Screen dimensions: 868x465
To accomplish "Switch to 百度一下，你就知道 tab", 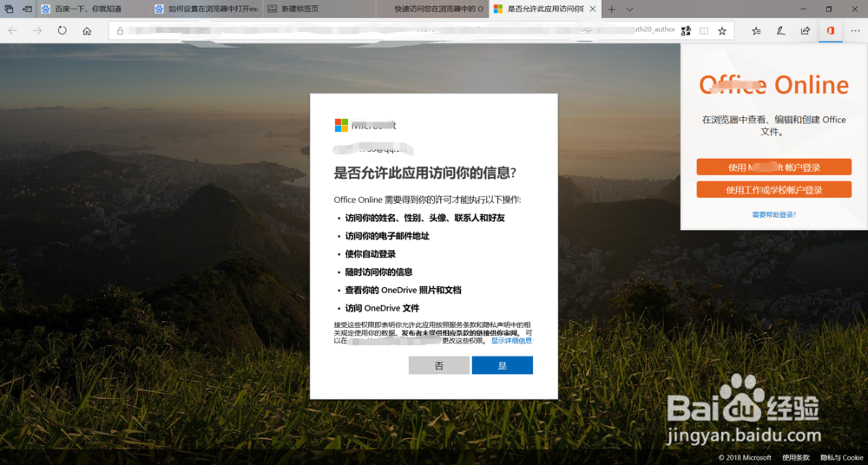I will point(94,9).
